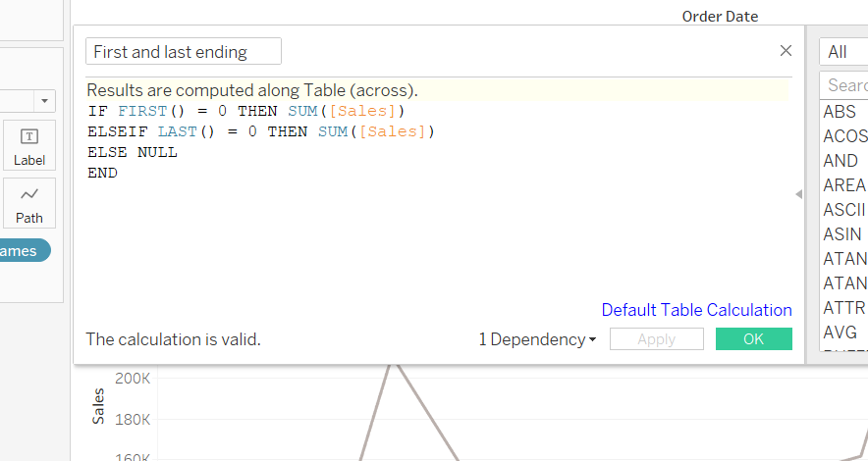Click the Path marks card icon
Viewport: 868px width, 461px height.
click(x=29, y=203)
